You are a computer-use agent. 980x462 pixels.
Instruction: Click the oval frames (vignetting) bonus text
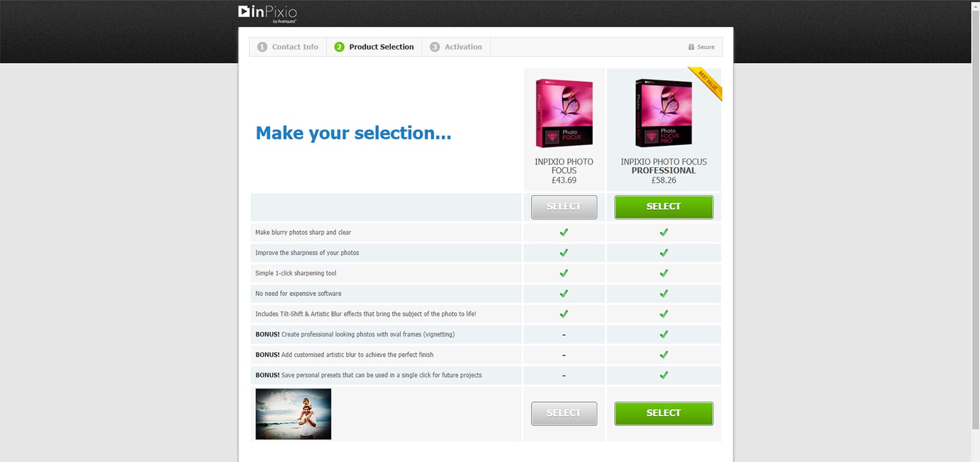[x=355, y=335]
